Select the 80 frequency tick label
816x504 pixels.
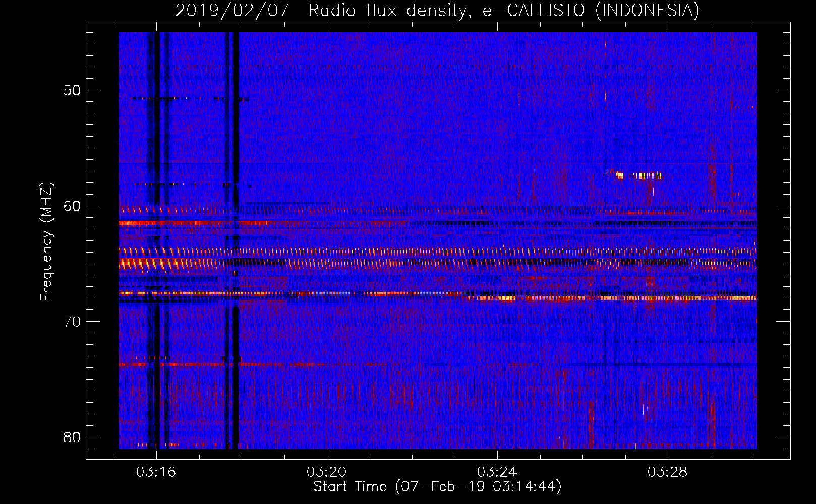coord(72,437)
